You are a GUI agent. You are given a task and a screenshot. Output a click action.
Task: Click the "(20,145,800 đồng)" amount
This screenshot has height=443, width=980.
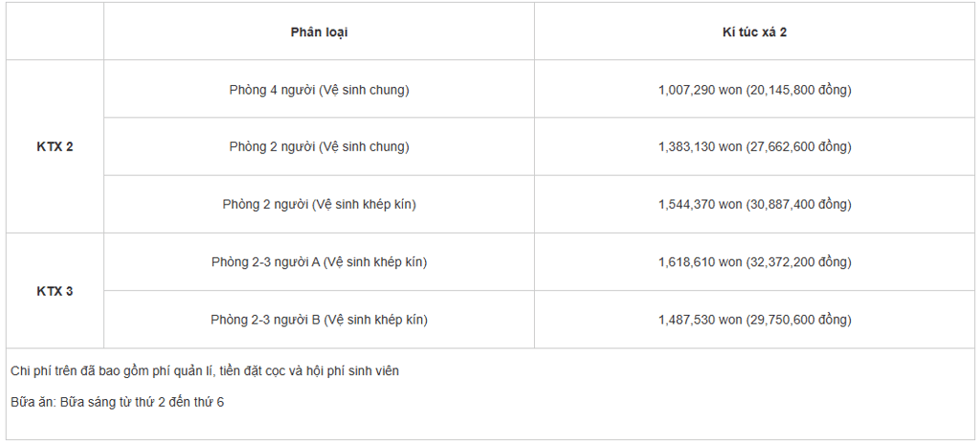(799, 90)
